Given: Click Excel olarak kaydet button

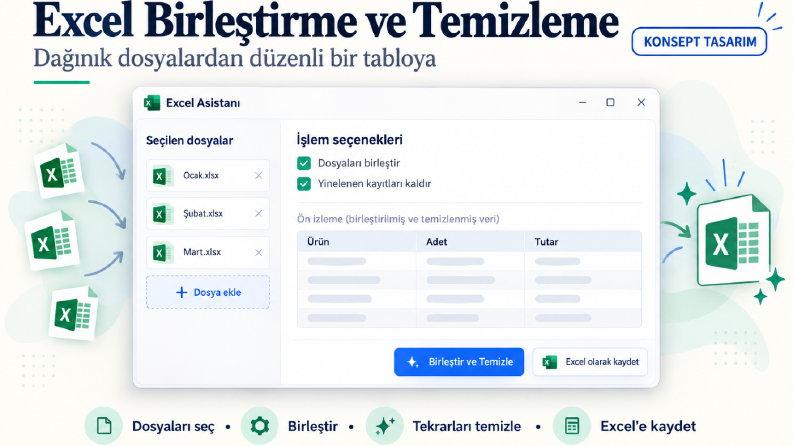Looking at the screenshot, I should pyautogui.click(x=590, y=362).
